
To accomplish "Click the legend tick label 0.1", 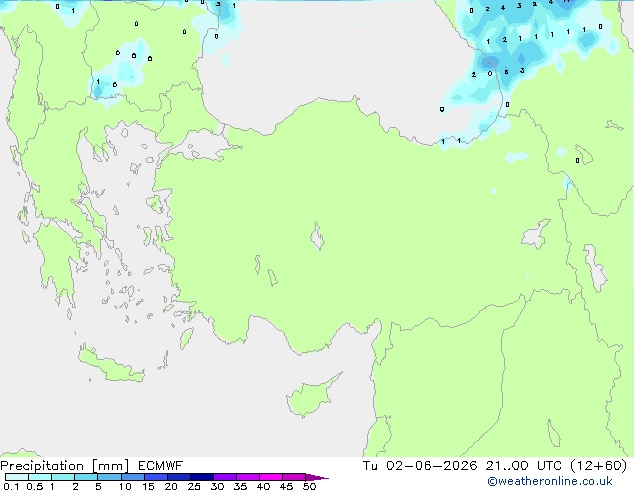I will [11, 486].
